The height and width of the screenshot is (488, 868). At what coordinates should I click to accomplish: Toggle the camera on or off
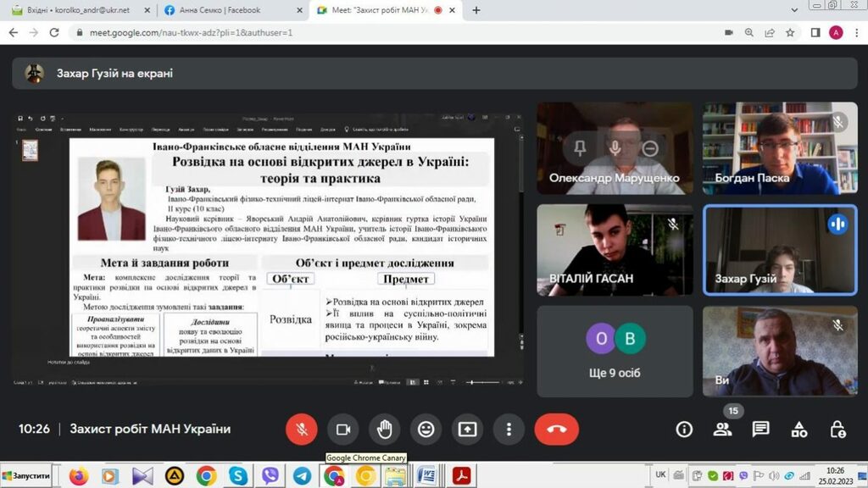tap(343, 430)
